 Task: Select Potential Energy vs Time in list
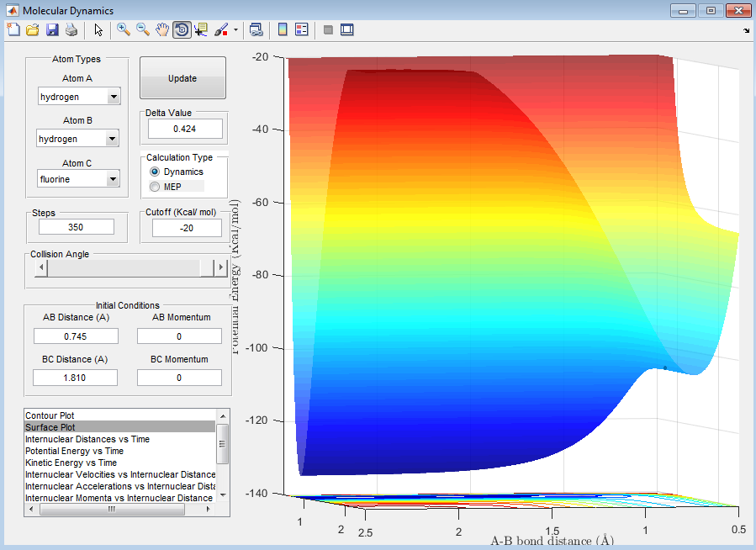pos(74,451)
